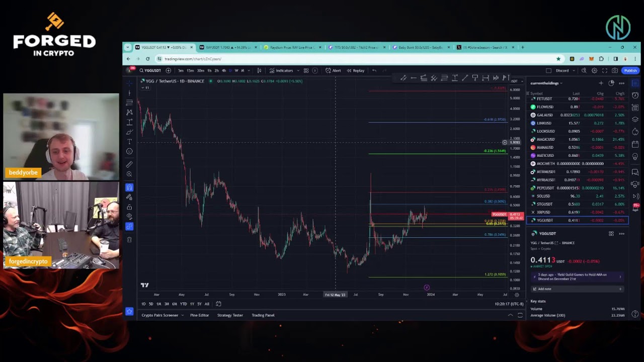Open the Crypto Pairs Screener tab
This screenshot has width=644, height=362.
pos(159,315)
